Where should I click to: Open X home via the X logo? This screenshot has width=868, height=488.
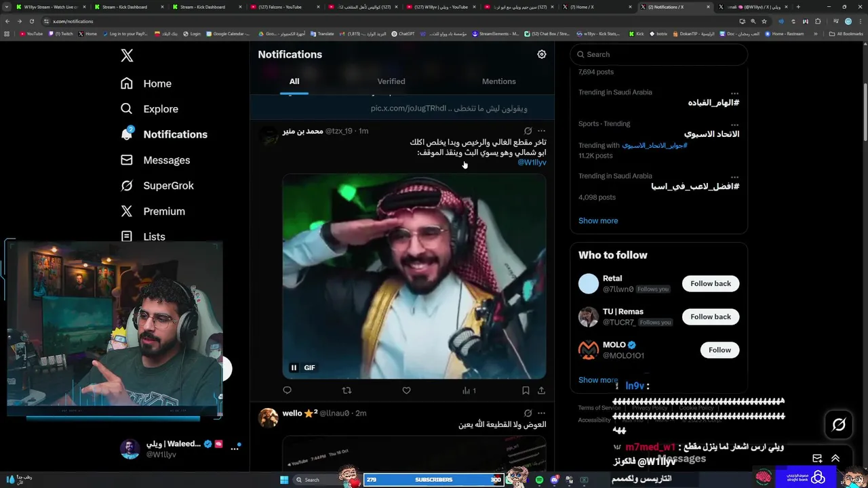coord(127,56)
